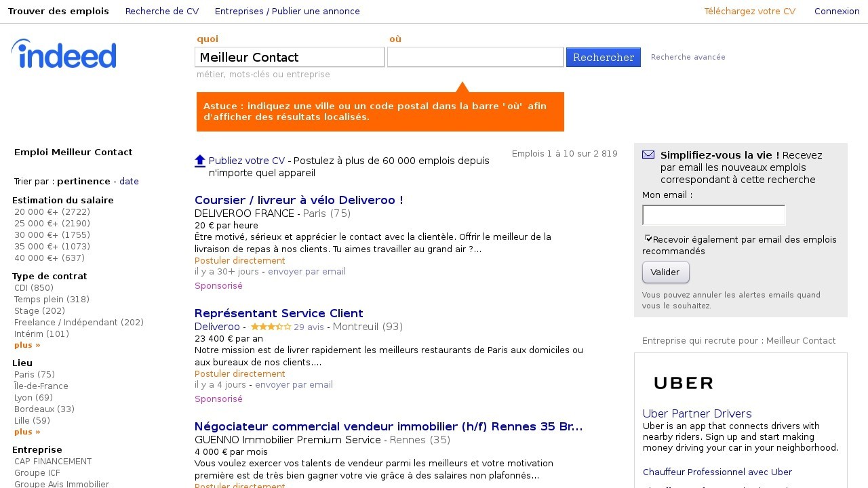Click Connexion to sign in
The image size is (868, 488).
[x=837, y=12]
